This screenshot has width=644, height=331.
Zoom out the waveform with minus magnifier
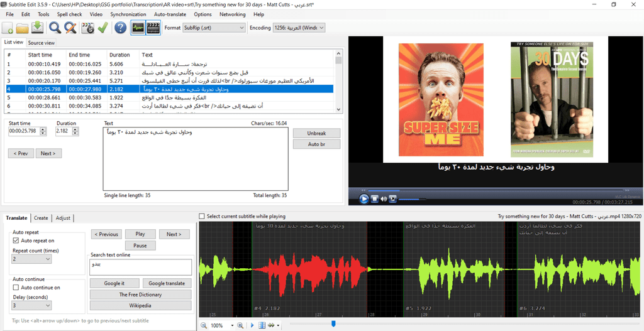204,326
